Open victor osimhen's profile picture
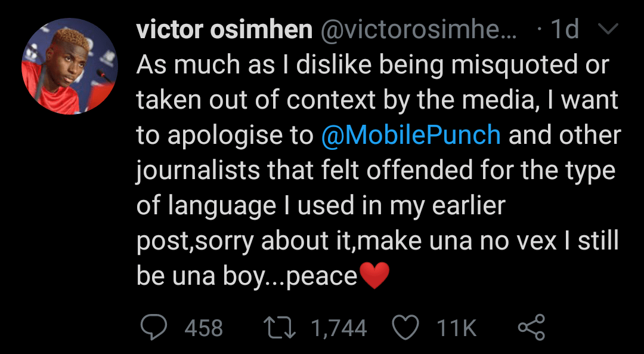Screen dimensions: 644x354 pos(70,67)
